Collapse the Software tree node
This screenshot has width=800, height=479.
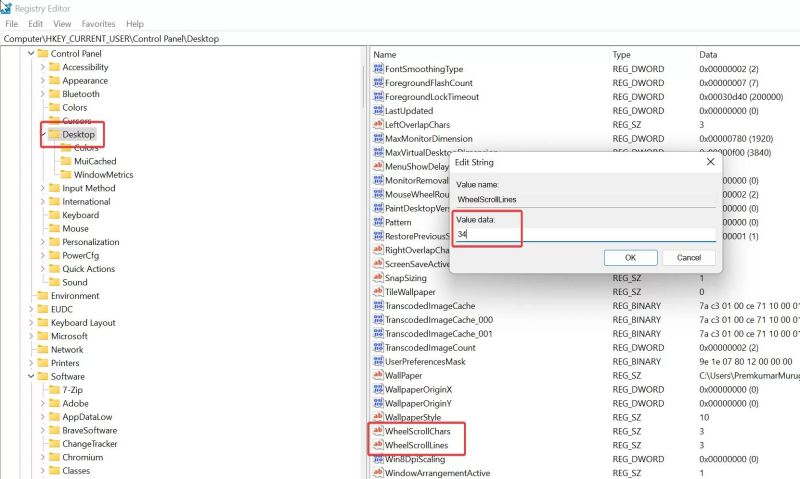coord(31,376)
